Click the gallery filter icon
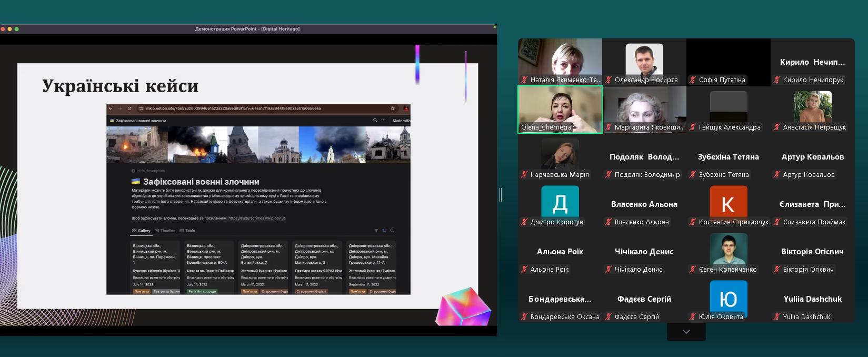Viewport: 868px width, 357px height. pos(376,231)
